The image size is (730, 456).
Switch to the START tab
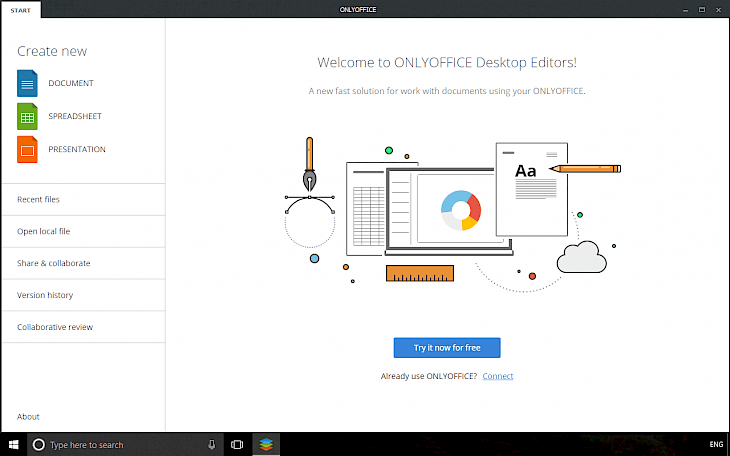click(20, 10)
